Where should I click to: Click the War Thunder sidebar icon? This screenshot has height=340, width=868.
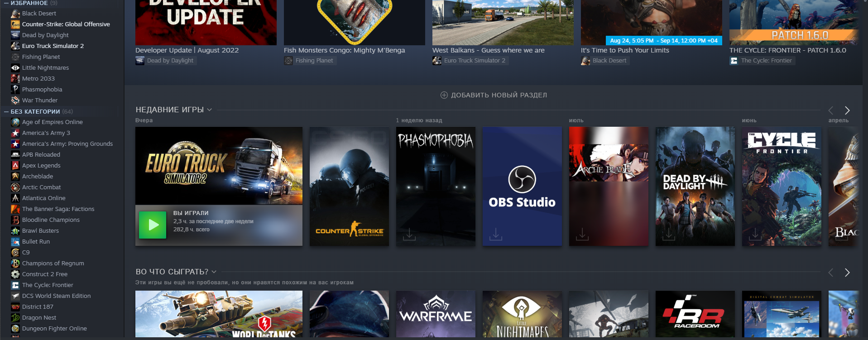pyautogui.click(x=15, y=101)
